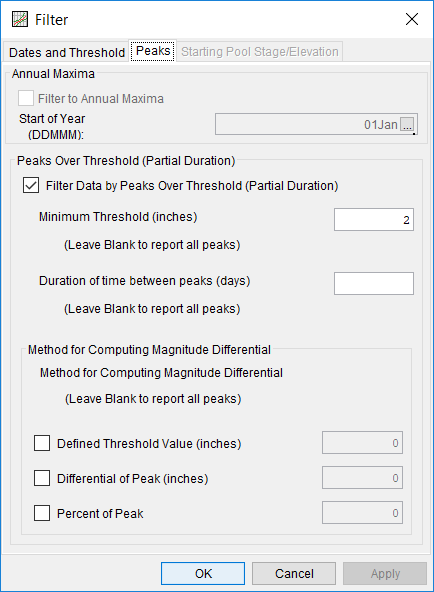The width and height of the screenshot is (434, 592).
Task: Click the Percent of Peak number field
Action: pos(362,513)
